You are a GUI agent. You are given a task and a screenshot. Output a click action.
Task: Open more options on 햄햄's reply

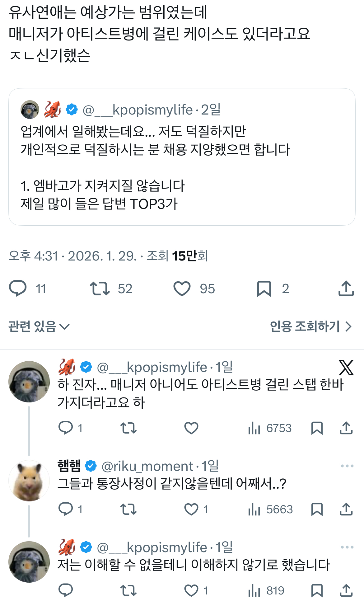(347, 466)
